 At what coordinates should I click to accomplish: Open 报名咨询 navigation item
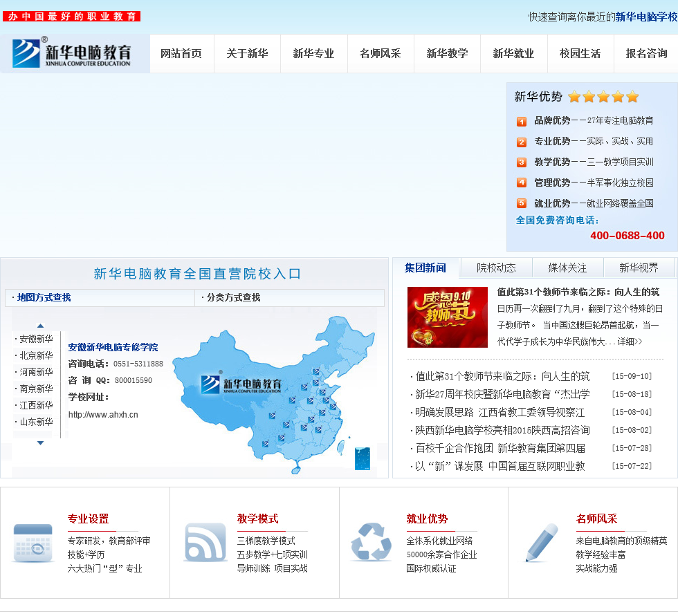(x=646, y=53)
